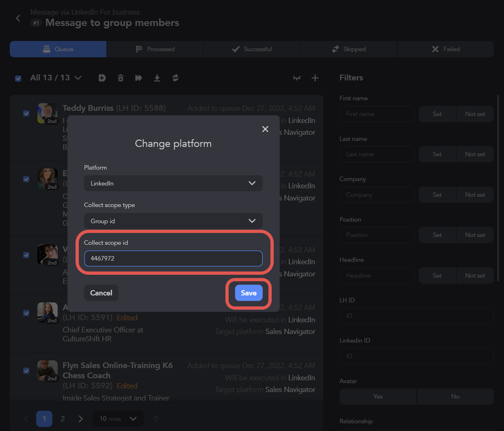The height and width of the screenshot is (431, 504).
Task: Click the download icon in toolbar
Action: tap(157, 78)
